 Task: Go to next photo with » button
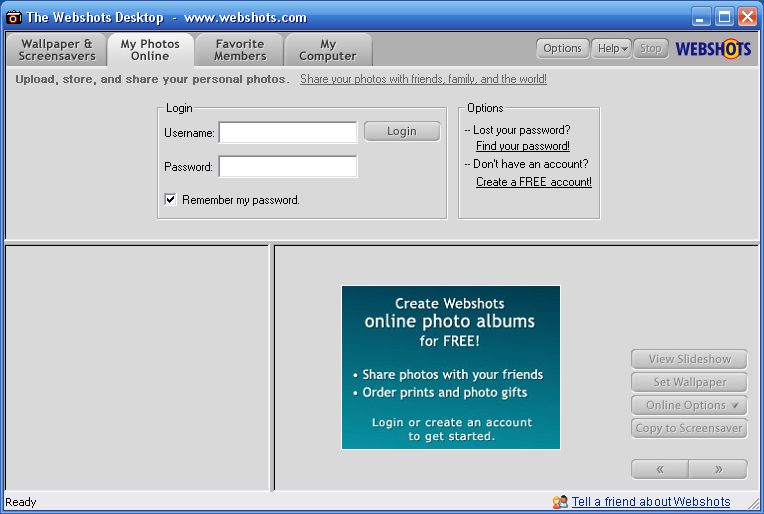pos(718,469)
